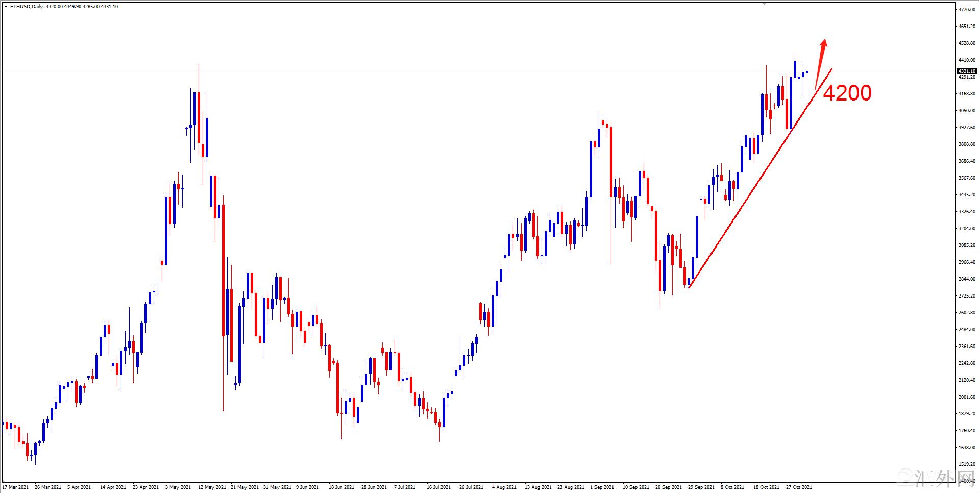The height and width of the screenshot is (494, 980).
Task: Click the black 4331.10 current price tag
Action: click(967, 71)
